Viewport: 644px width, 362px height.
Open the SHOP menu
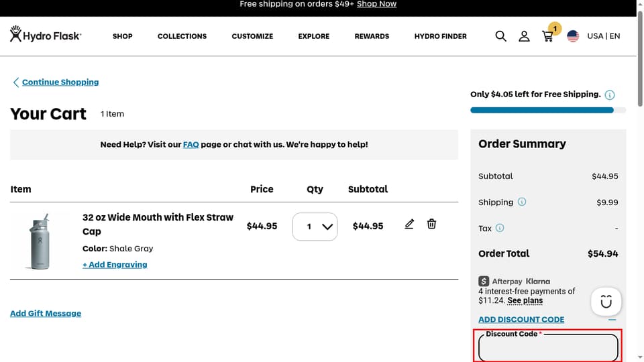pyautogui.click(x=122, y=36)
